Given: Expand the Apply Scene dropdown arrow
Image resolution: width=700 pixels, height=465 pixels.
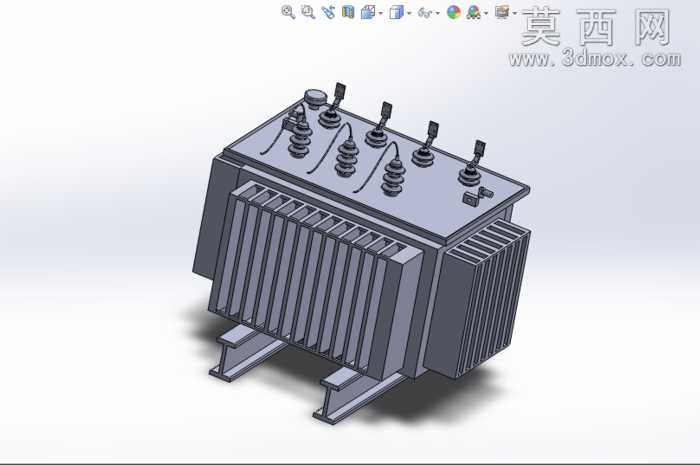Looking at the screenshot, I should click(x=486, y=13).
